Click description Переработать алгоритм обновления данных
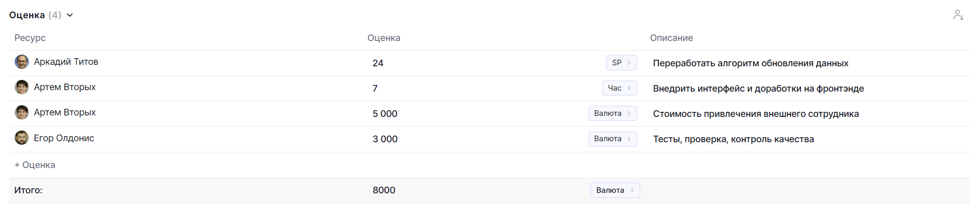980x209 pixels. point(750,63)
